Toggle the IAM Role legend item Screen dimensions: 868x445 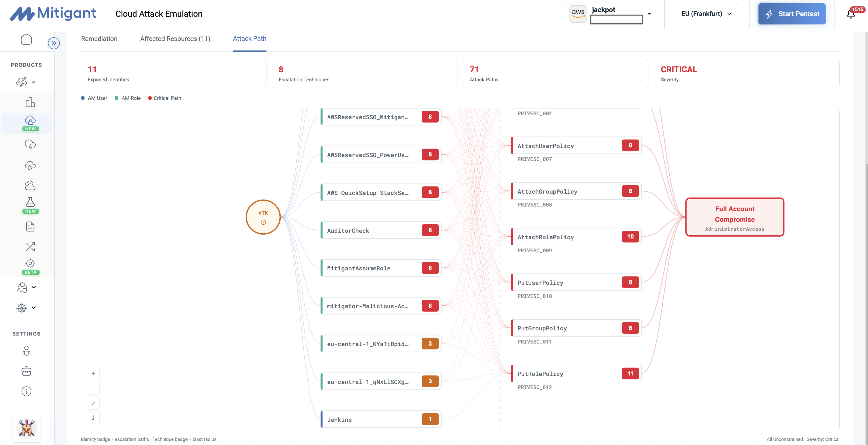(x=127, y=98)
